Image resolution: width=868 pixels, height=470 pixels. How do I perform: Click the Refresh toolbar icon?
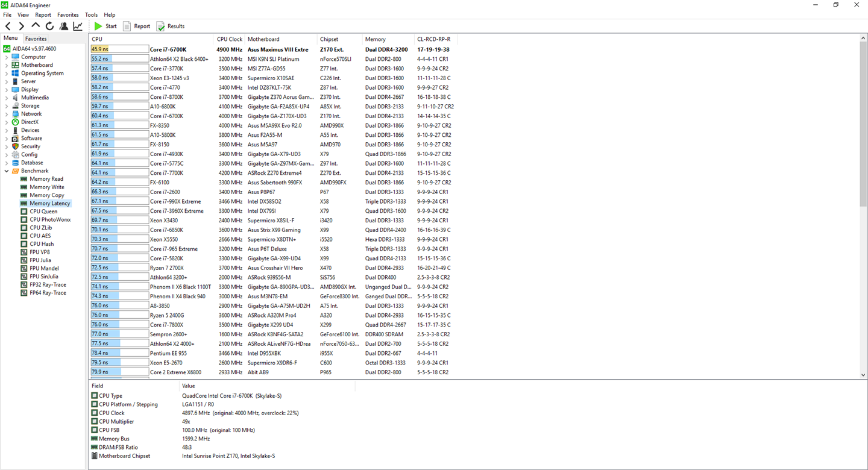pyautogui.click(x=49, y=26)
